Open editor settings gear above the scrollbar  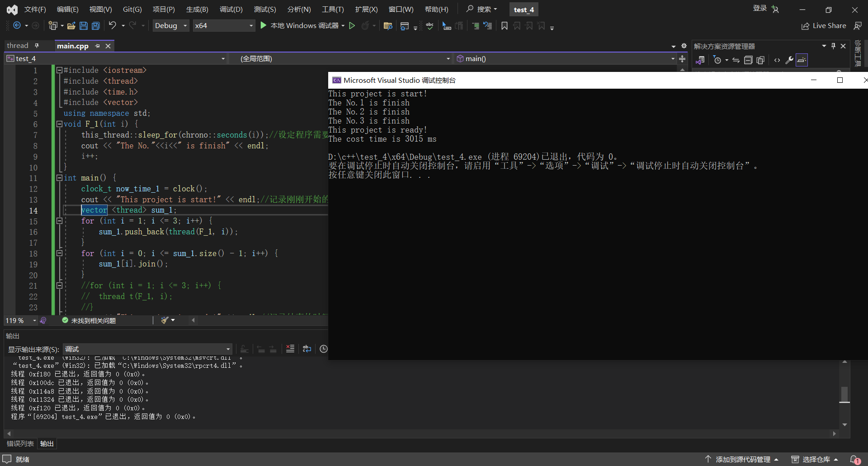684,46
